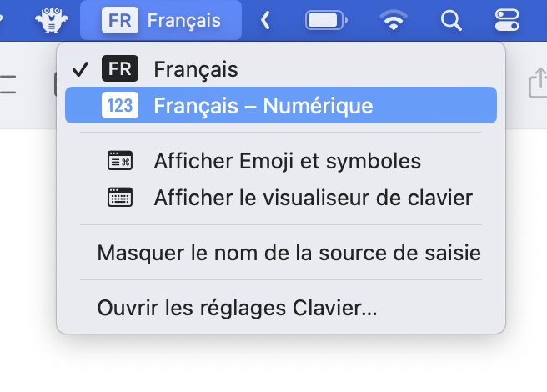The image size is (547, 392).
Task: Choose Afficher le visualiseur de clavier
Action: [313, 198]
